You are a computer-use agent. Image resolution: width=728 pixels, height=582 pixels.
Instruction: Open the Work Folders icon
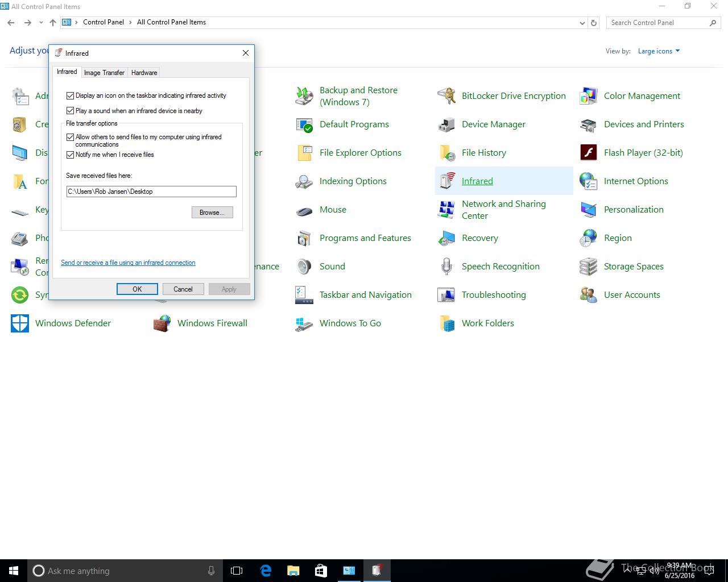coord(446,323)
